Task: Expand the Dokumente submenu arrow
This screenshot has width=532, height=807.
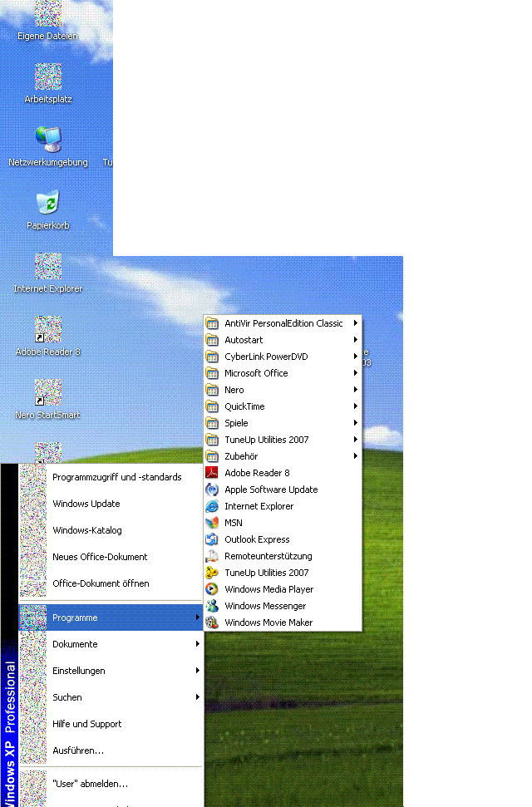Action: pos(198,644)
